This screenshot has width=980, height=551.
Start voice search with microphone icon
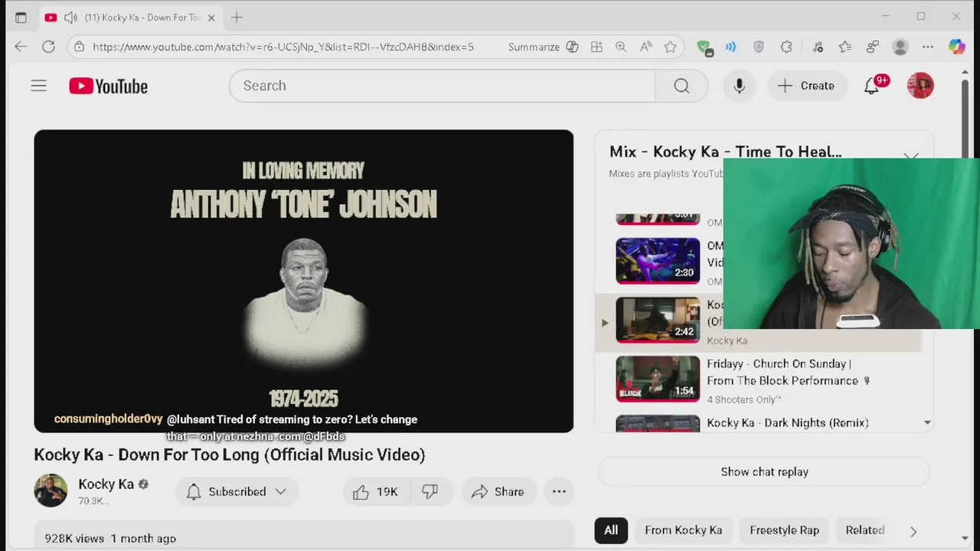pyautogui.click(x=739, y=86)
